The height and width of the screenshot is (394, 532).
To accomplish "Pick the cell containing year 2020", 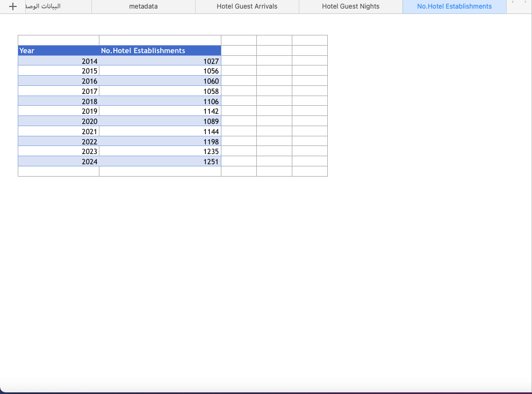I will tap(58, 121).
